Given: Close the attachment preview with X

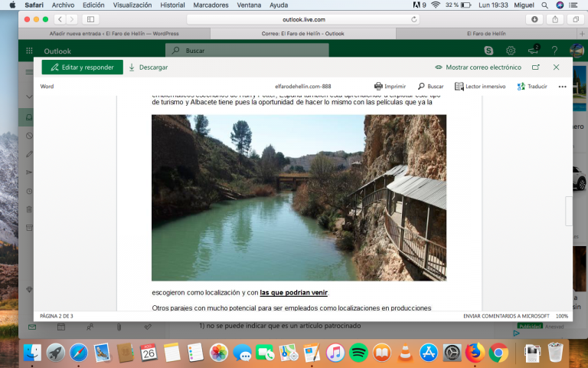Looking at the screenshot, I should pyautogui.click(x=556, y=67).
